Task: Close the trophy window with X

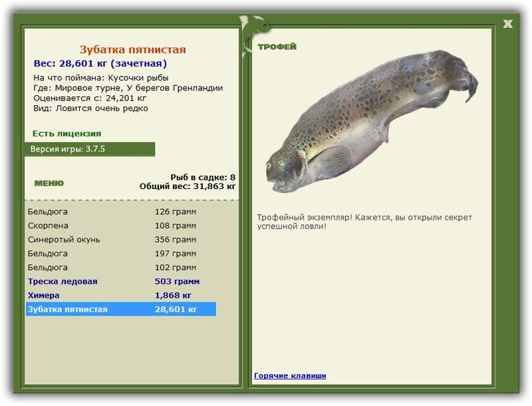Action: (507, 24)
